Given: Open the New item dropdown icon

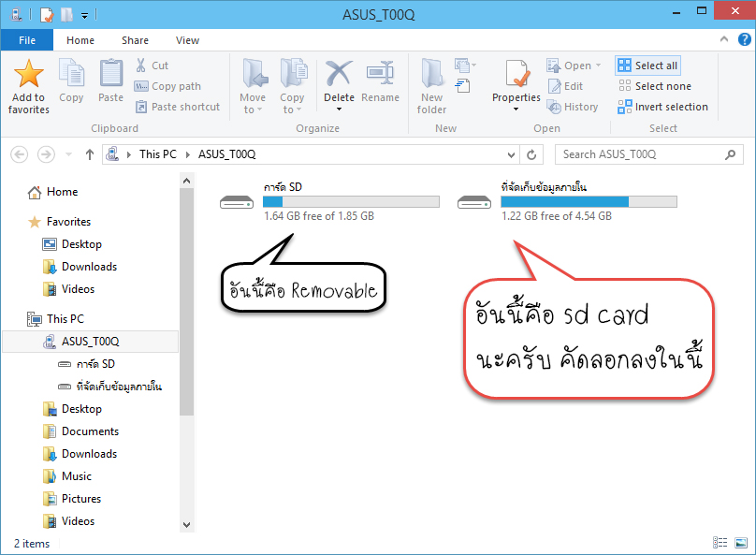Looking at the screenshot, I should (x=465, y=65).
